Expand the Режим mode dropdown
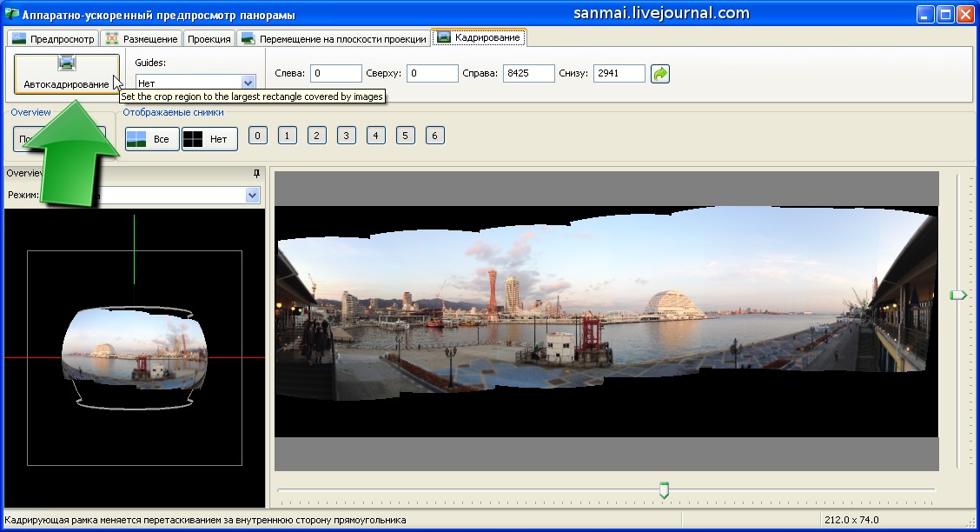This screenshot has width=980, height=532. coord(252,196)
